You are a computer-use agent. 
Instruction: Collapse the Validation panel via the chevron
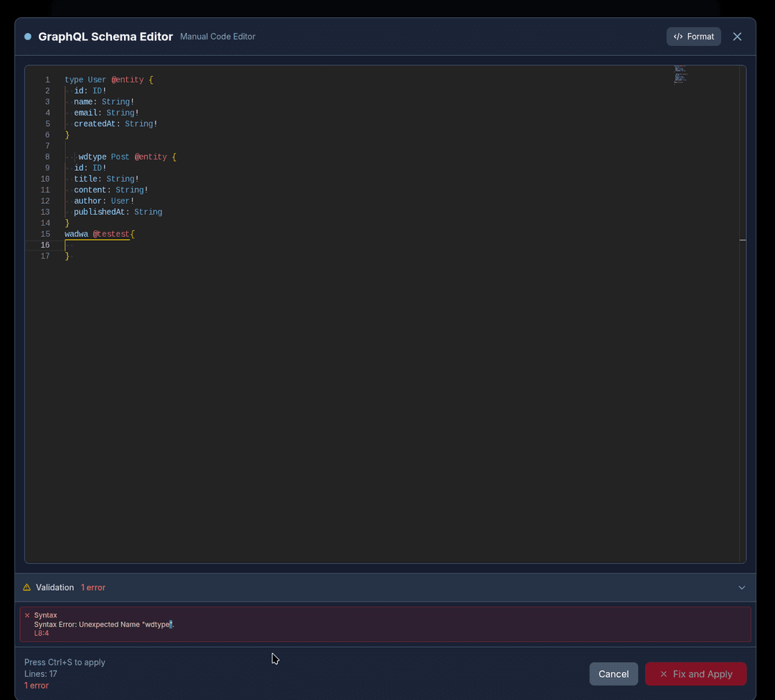click(x=741, y=587)
